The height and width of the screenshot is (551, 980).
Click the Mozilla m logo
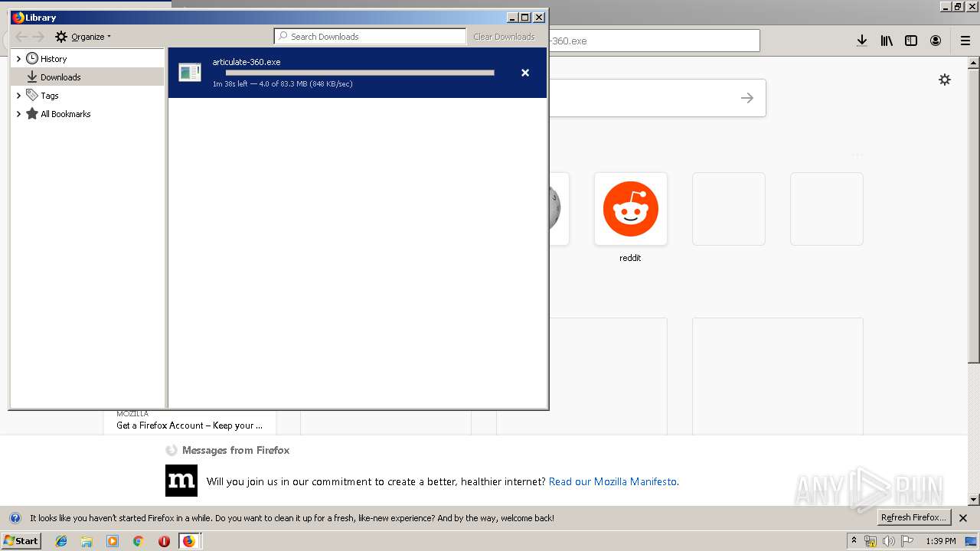(x=181, y=481)
